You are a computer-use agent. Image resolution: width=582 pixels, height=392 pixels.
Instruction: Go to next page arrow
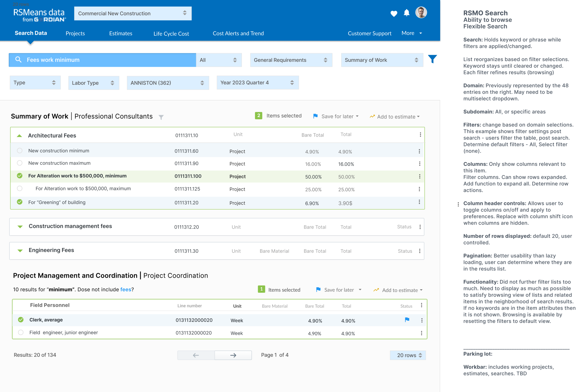[233, 355]
